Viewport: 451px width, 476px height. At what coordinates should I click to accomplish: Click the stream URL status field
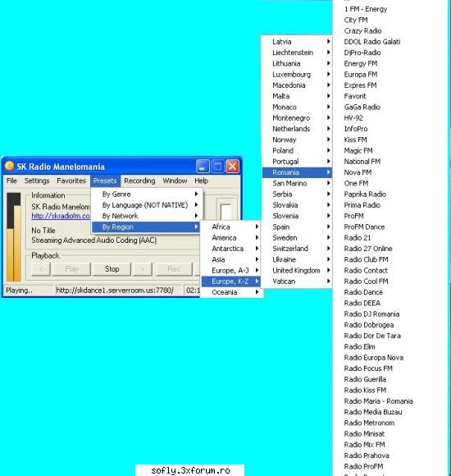click(x=118, y=291)
